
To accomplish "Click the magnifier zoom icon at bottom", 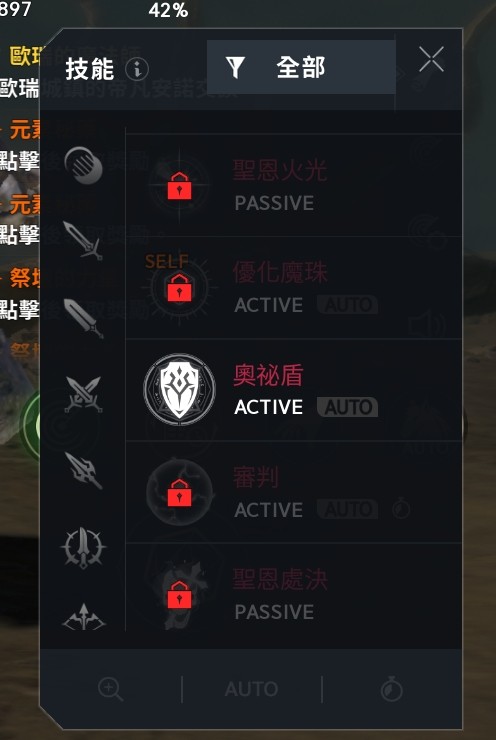I will [x=111, y=690].
